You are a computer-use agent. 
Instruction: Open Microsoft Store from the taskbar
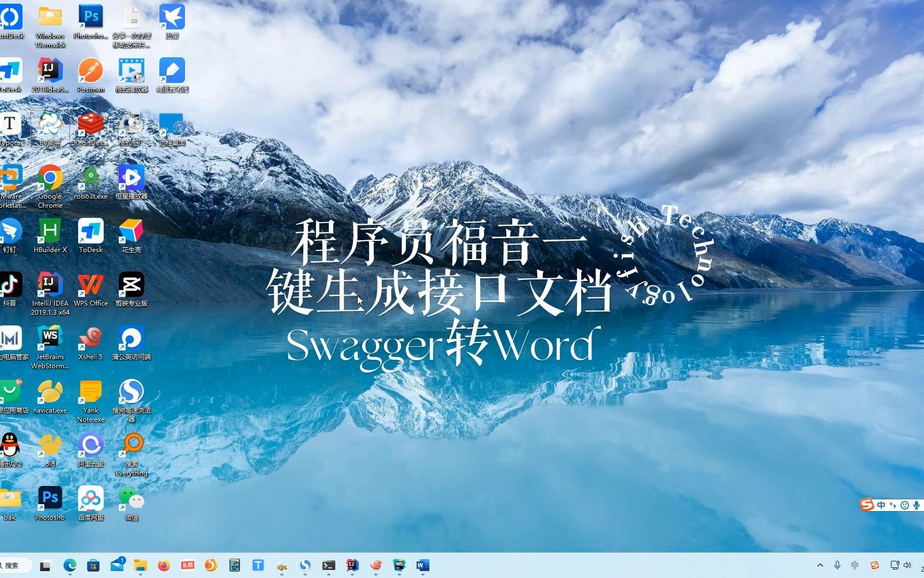(x=93, y=565)
